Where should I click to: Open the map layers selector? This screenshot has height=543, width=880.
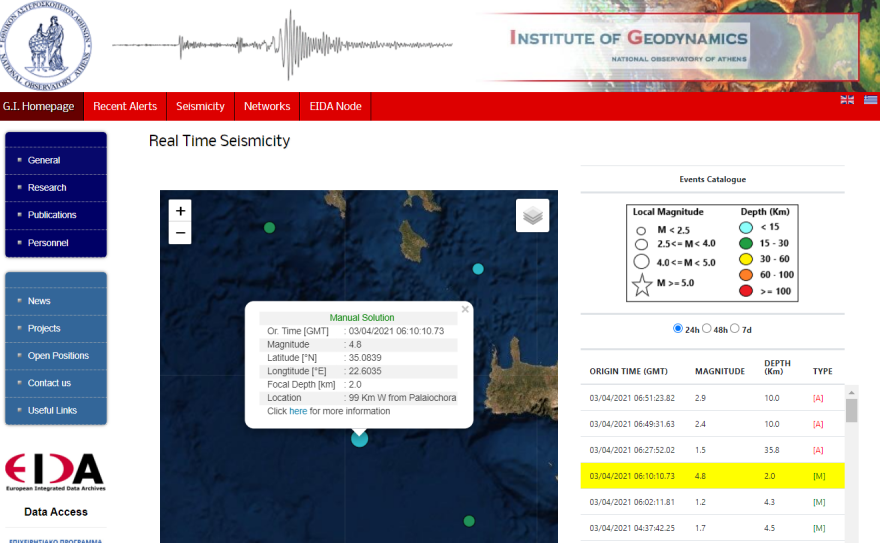click(x=534, y=215)
